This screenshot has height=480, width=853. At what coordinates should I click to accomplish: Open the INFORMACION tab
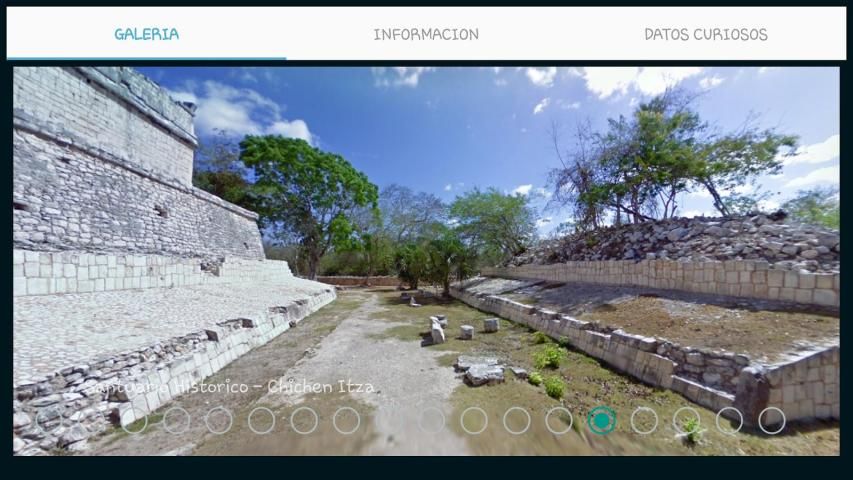click(426, 34)
